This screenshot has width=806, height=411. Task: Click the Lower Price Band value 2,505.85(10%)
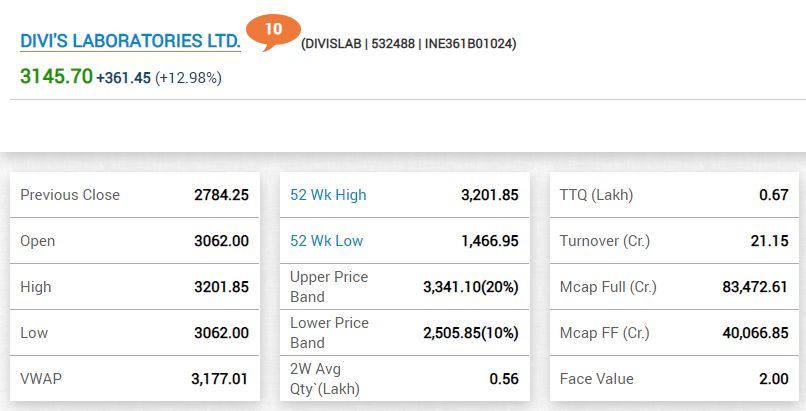coord(471,333)
